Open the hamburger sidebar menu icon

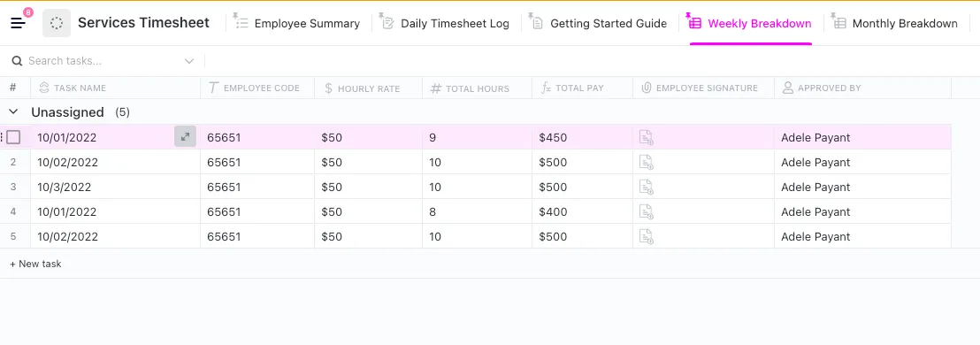click(18, 23)
